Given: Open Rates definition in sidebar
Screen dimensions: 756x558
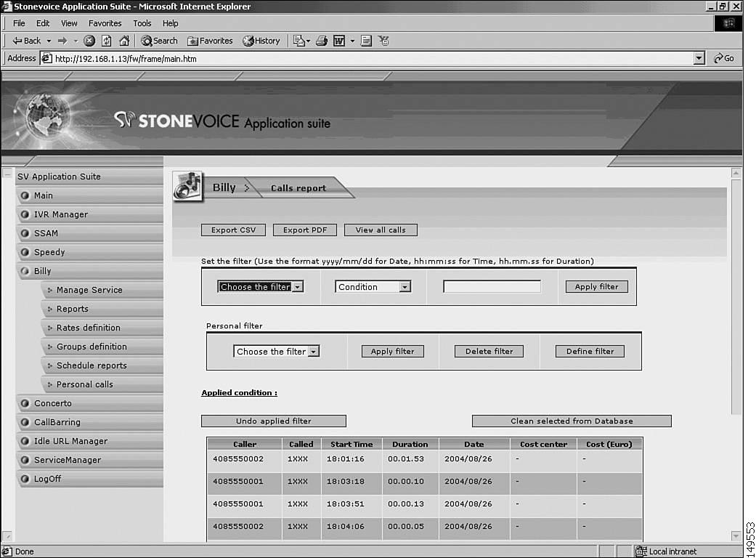Looking at the screenshot, I should [x=102, y=328].
